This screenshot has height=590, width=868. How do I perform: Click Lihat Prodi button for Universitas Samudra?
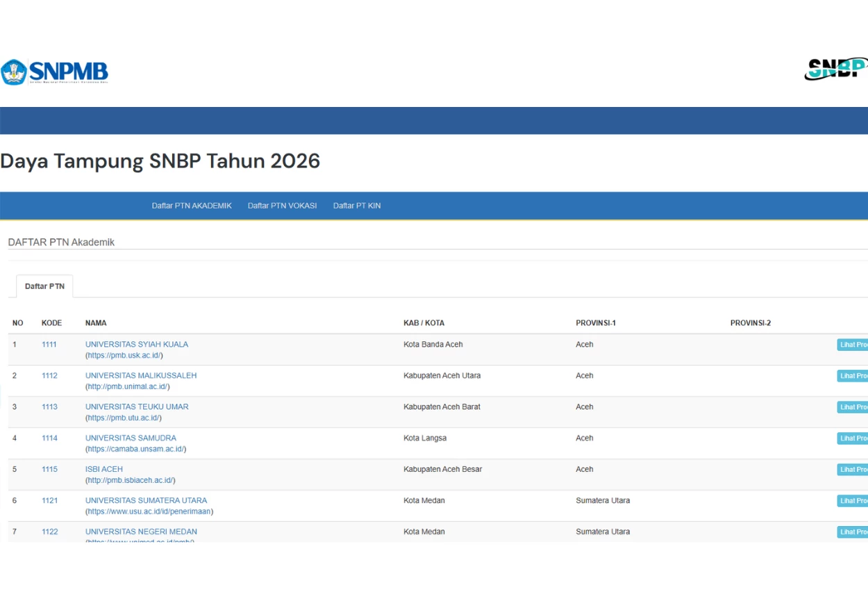[853, 439]
